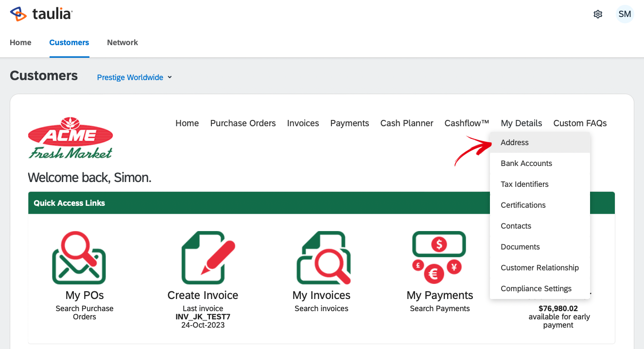Select the Customers tab
The height and width of the screenshot is (349, 644).
pos(69,43)
